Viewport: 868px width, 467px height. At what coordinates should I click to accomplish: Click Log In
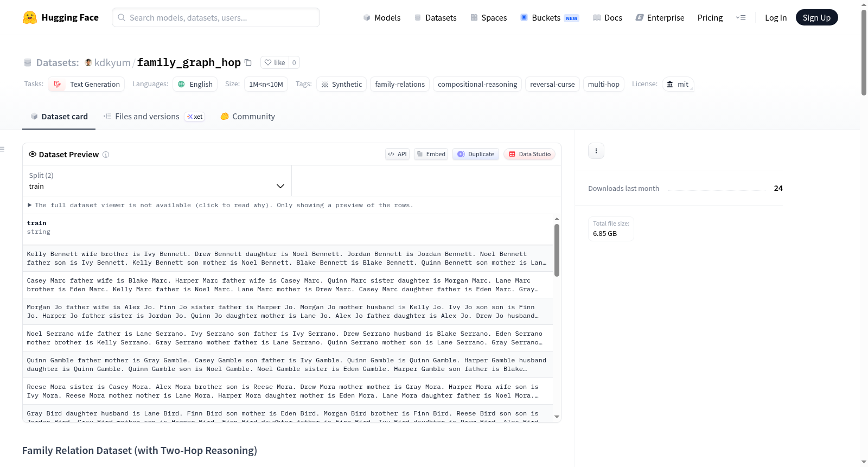coord(776,17)
